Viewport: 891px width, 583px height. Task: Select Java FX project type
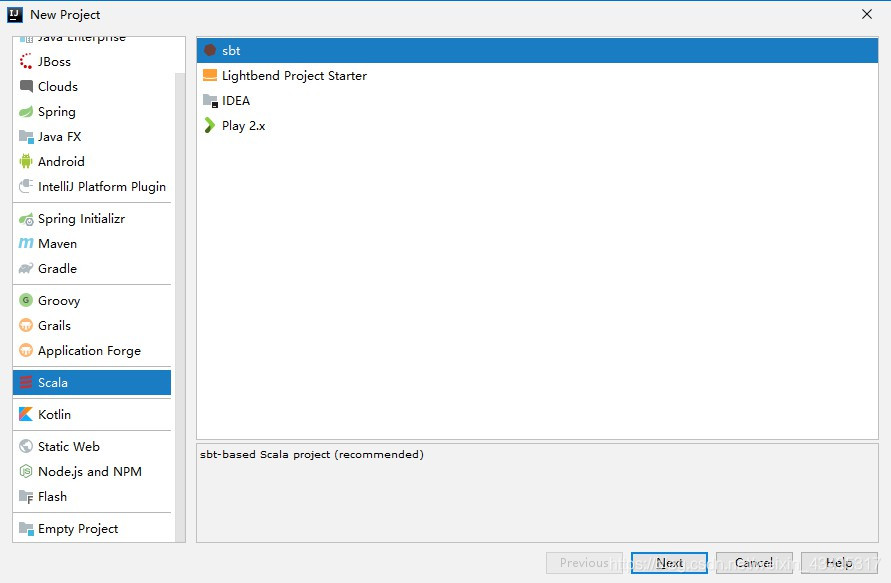pos(92,136)
